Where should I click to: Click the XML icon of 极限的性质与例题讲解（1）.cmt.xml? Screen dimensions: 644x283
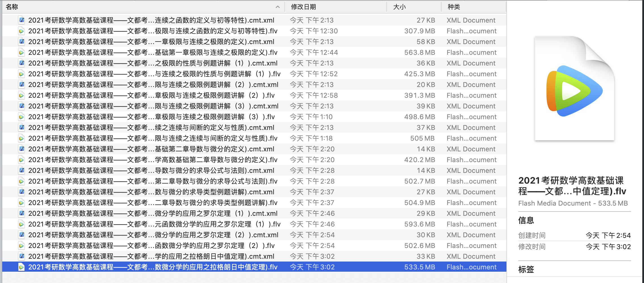[21, 63]
